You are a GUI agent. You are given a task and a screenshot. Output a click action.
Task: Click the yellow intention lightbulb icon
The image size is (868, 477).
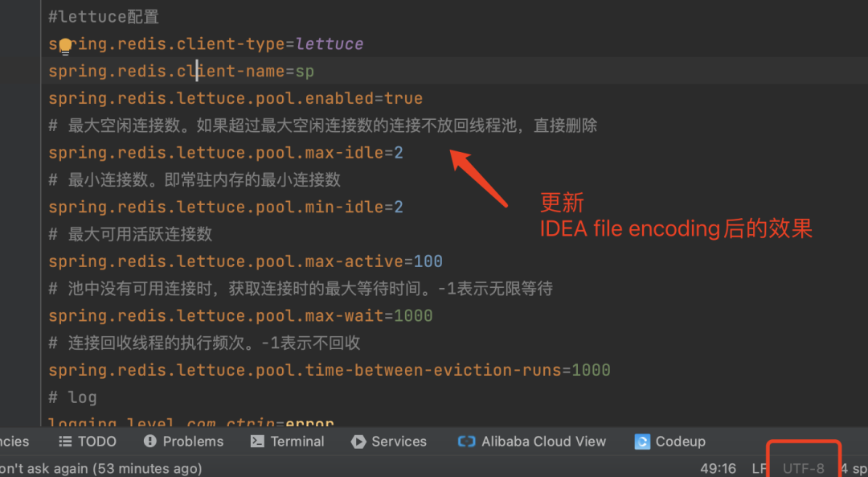click(65, 47)
